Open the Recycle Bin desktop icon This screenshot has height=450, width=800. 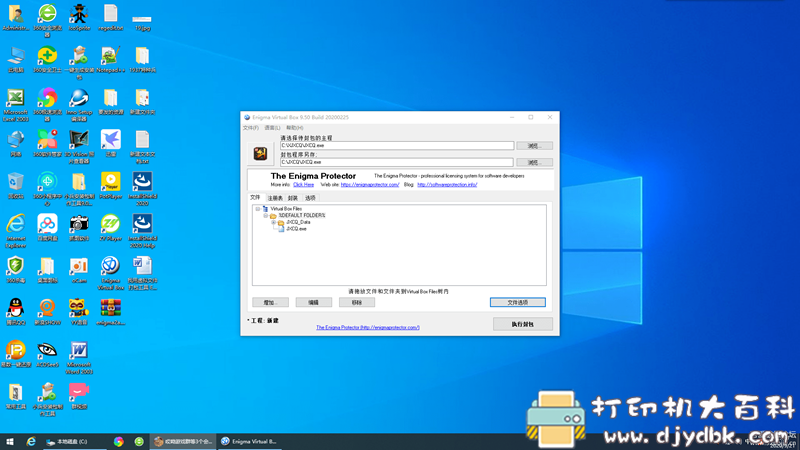(x=15, y=186)
